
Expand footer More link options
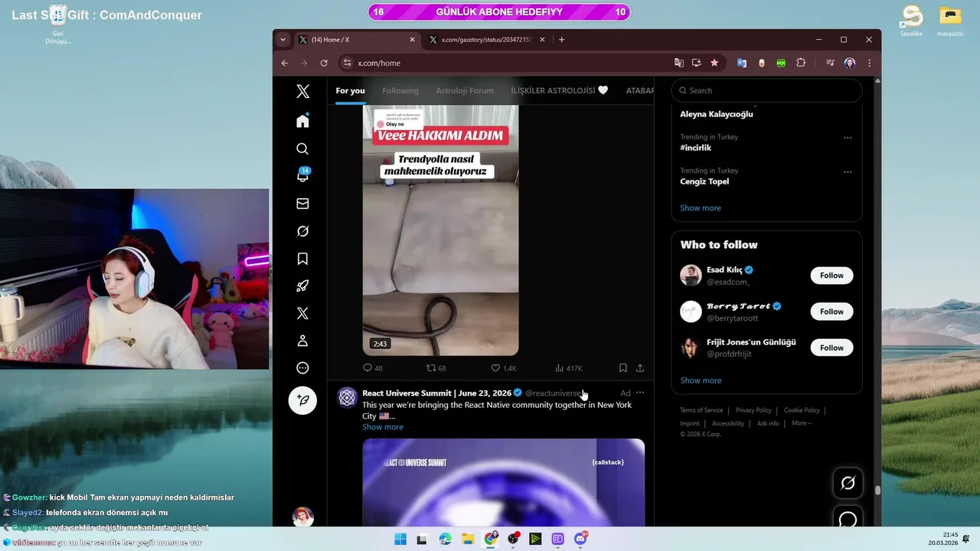pos(802,423)
